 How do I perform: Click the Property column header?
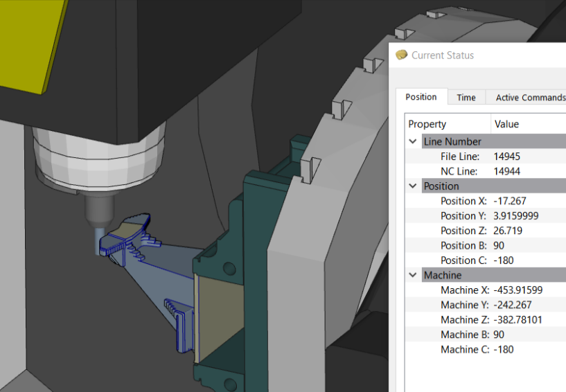(x=427, y=124)
